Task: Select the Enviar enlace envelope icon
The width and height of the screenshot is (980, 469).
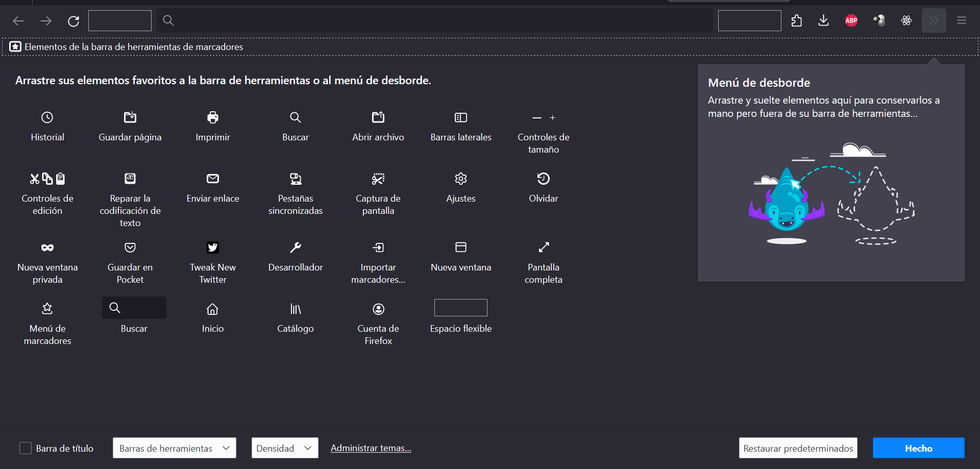Action: 213,179
